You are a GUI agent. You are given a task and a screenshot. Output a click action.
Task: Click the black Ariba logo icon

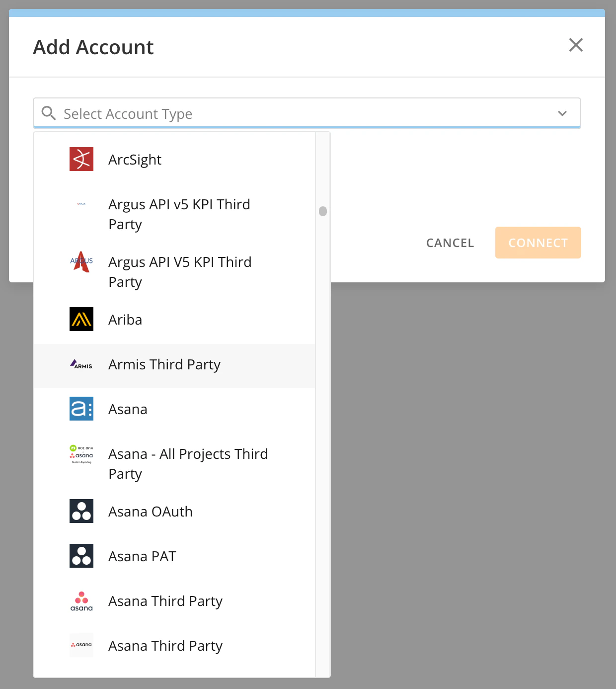[81, 319]
